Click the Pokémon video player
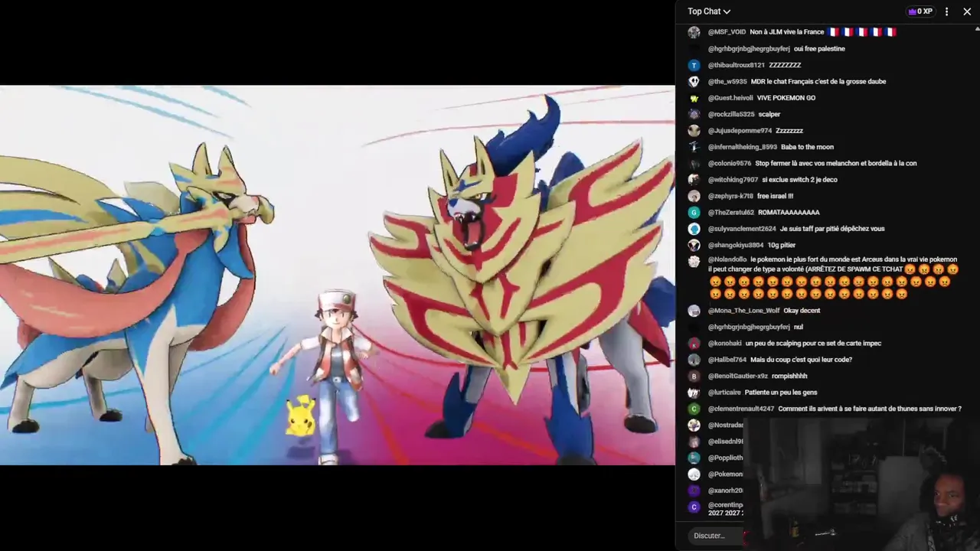The height and width of the screenshot is (551, 980). click(338, 275)
